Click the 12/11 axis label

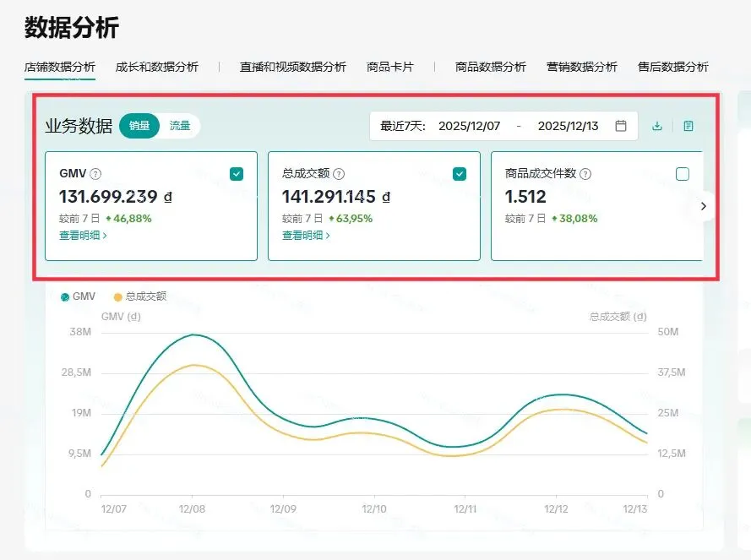[x=465, y=508]
